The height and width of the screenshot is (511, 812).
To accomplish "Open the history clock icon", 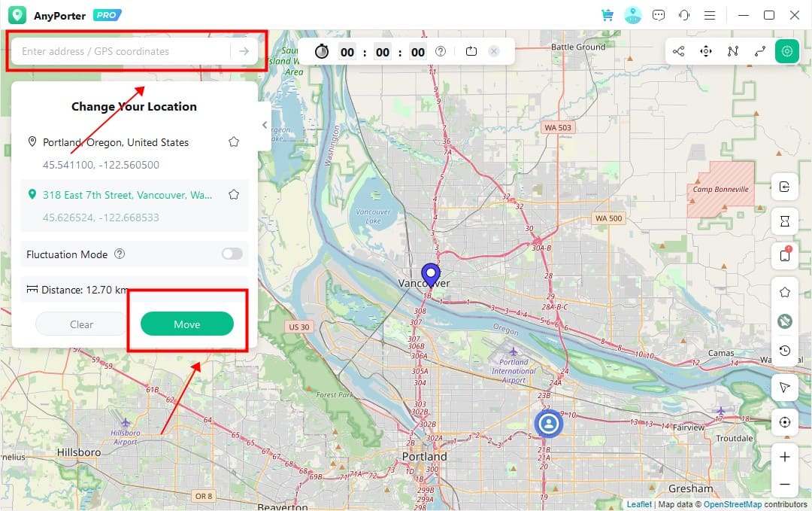I will 784,351.
